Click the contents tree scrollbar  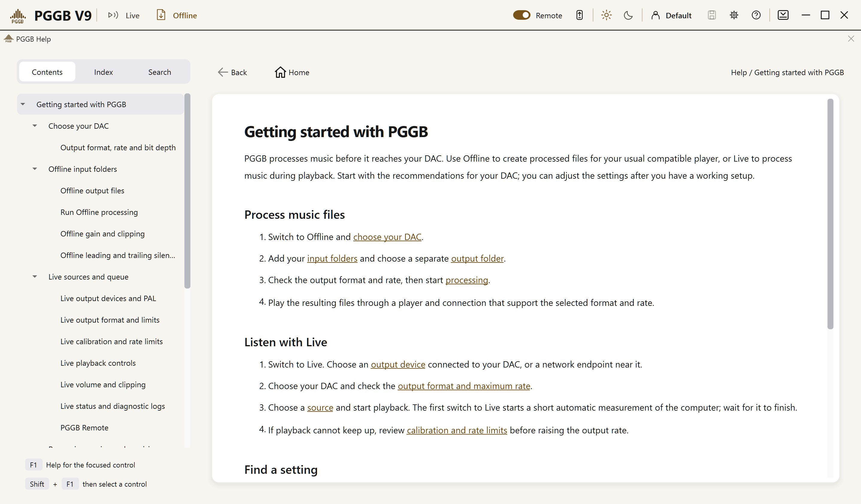tap(187, 191)
